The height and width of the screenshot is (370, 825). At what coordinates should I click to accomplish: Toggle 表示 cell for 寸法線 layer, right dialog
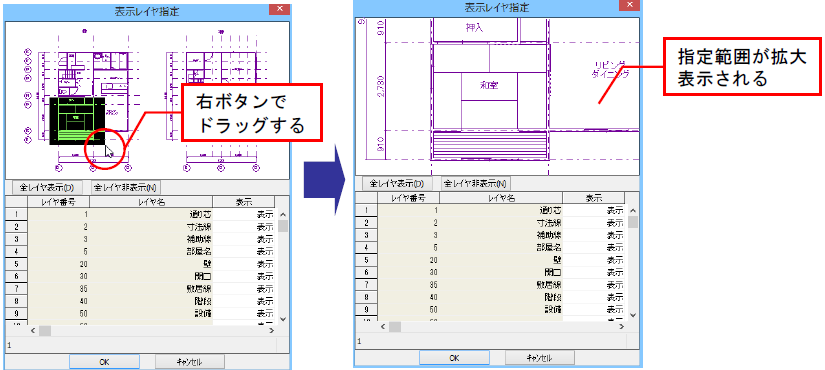[x=593, y=223]
